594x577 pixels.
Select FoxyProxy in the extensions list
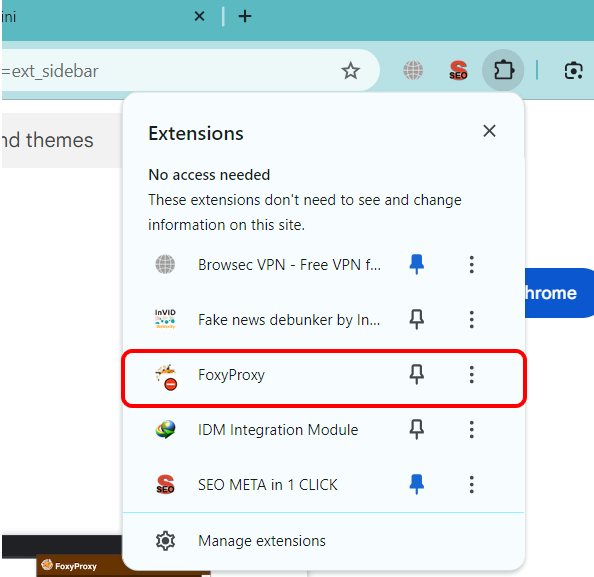(231, 375)
